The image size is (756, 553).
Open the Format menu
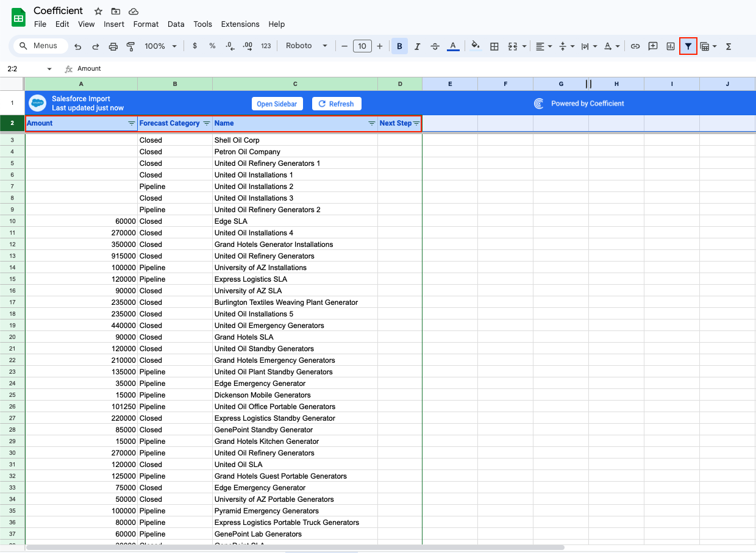pos(146,24)
